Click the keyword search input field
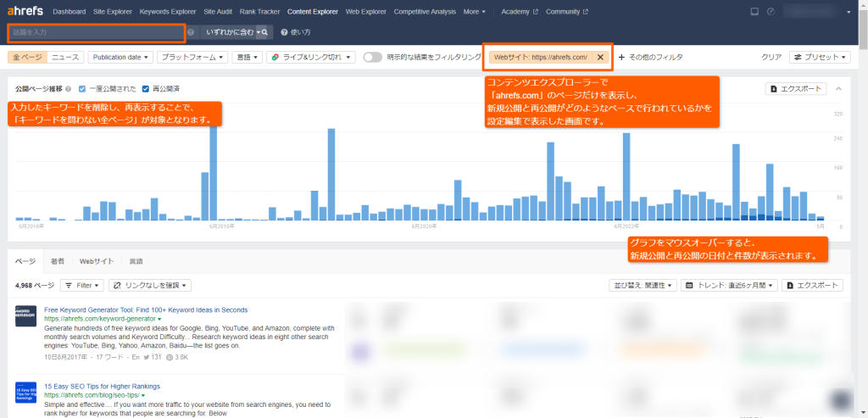The height and width of the screenshot is (418, 868). tap(96, 32)
